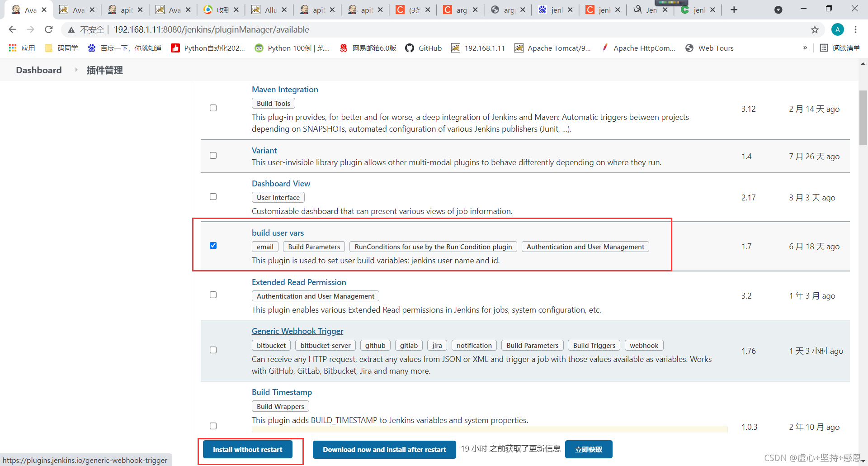Open the Web Tours bookmark
This screenshot has height=466, width=868.
(709, 48)
